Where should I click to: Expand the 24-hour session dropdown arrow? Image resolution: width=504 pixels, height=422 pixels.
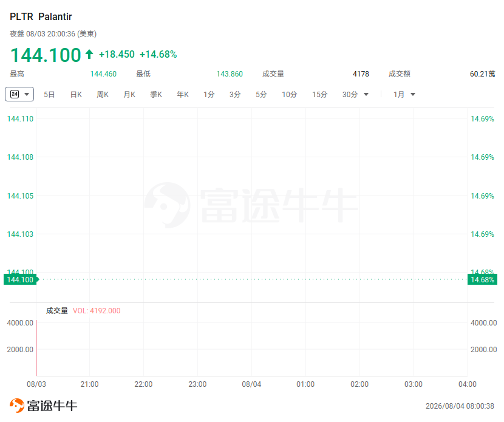pyautogui.click(x=27, y=95)
